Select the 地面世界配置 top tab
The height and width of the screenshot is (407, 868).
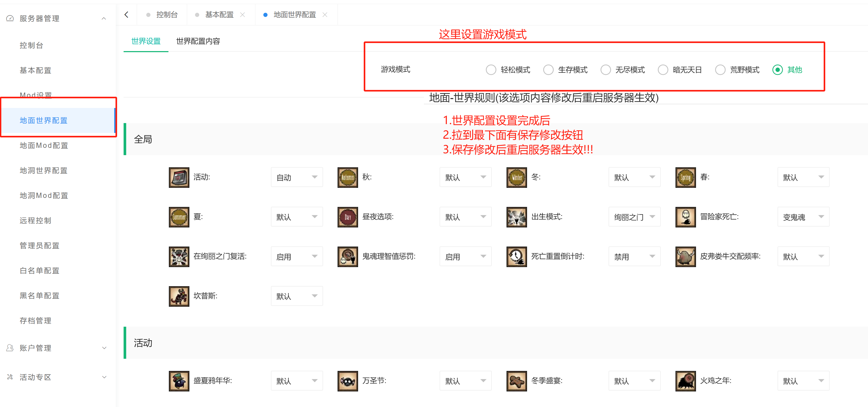click(x=295, y=15)
